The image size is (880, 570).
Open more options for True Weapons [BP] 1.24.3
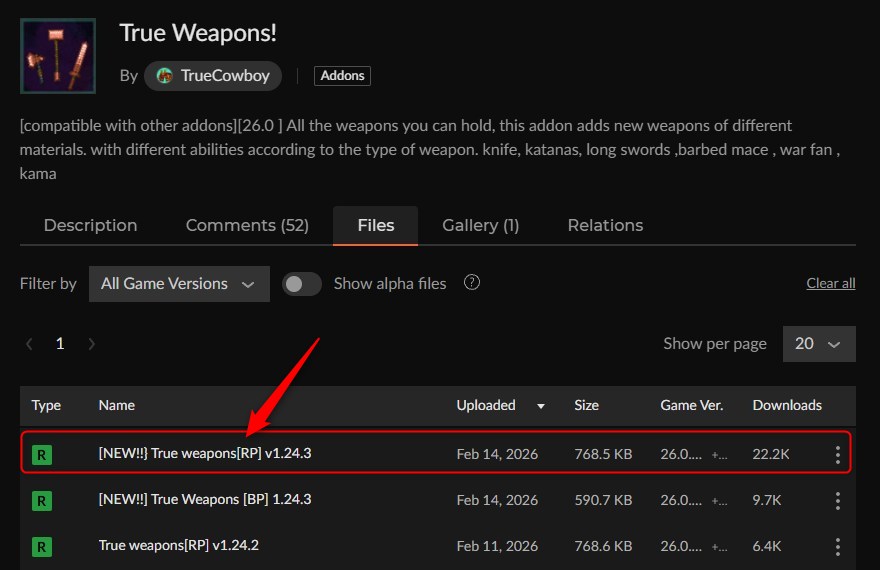click(837, 500)
